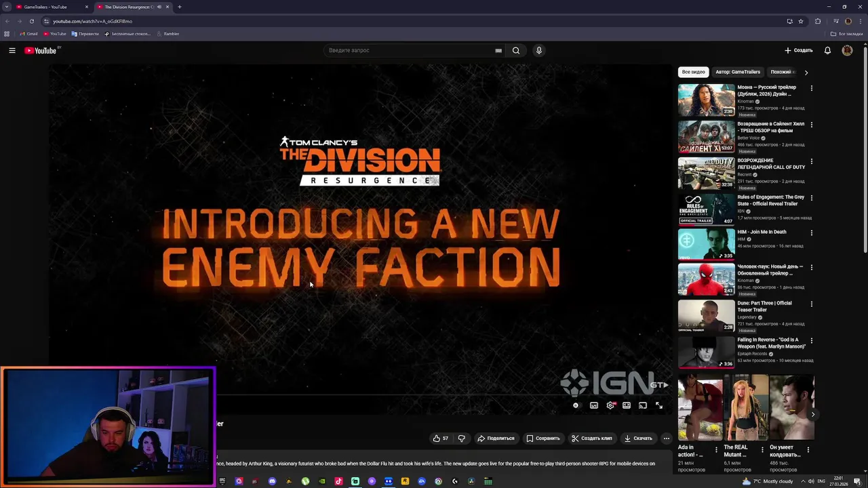Open more actions ellipsis under video
The width and height of the screenshot is (868, 488).
pyautogui.click(x=667, y=439)
